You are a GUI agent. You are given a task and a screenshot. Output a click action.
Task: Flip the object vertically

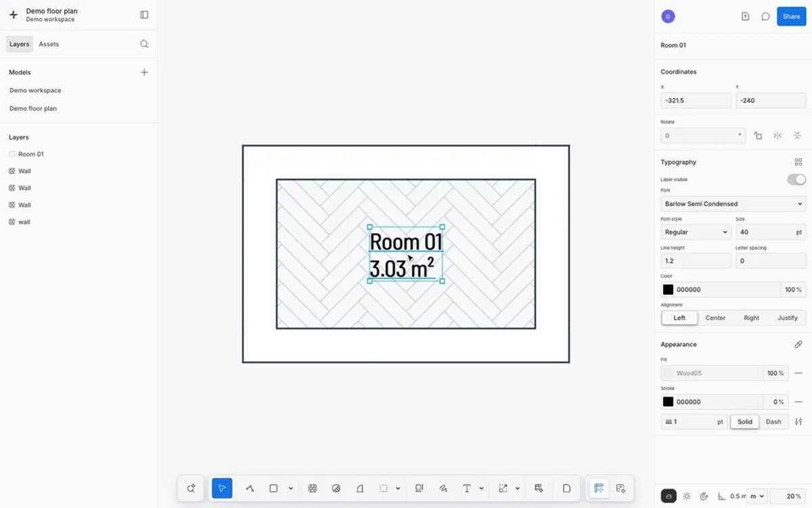click(x=797, y=135)
